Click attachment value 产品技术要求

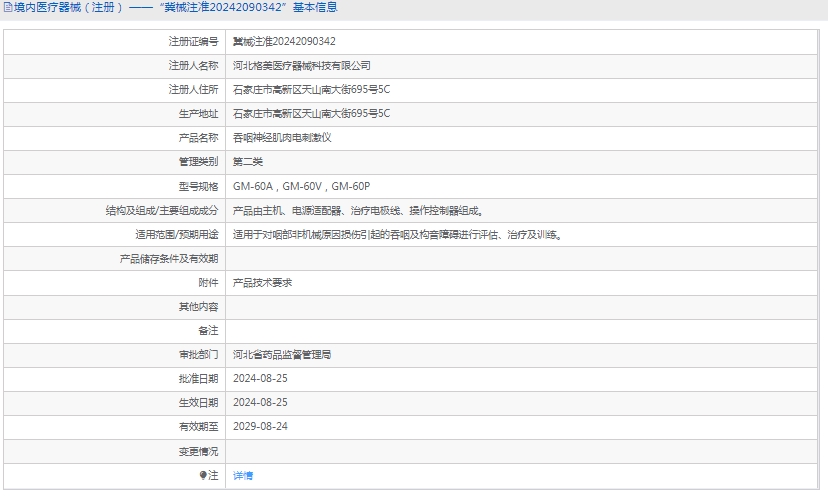click(262, 282)
